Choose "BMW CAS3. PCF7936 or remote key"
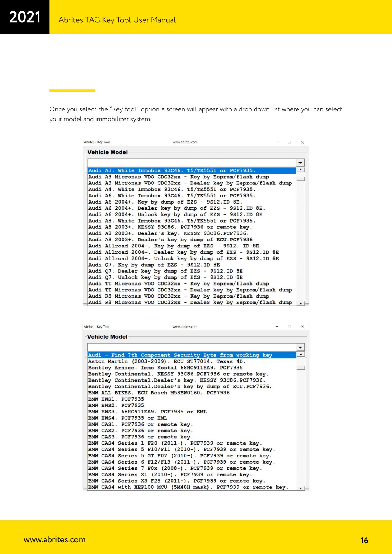This screenshot has height=554, width=392. [x=192, y=437]
